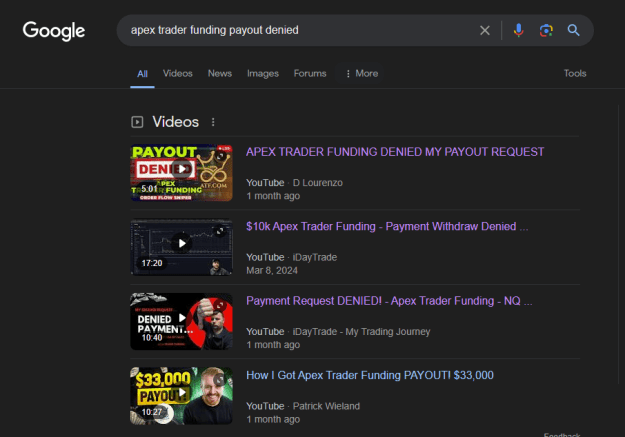This screenshot has height=437, width=625.
Task: Submit search with magnifying glass icon
Action: click(573, 30)
